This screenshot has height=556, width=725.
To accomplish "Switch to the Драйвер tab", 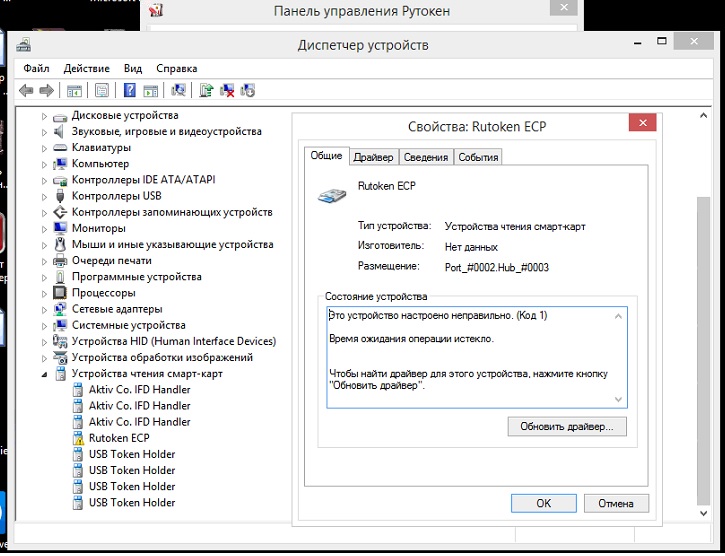I will pyautogui.click(x=373, y=157).
